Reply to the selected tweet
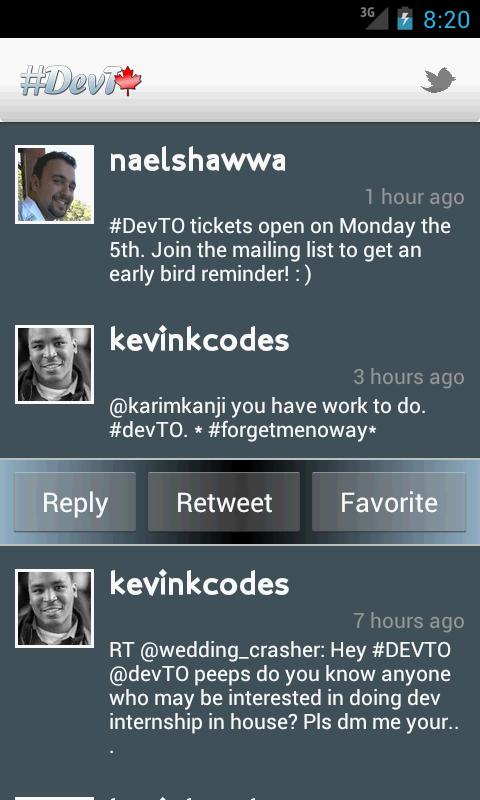Viewport: 480px width, 800px height. pos(75,502)
